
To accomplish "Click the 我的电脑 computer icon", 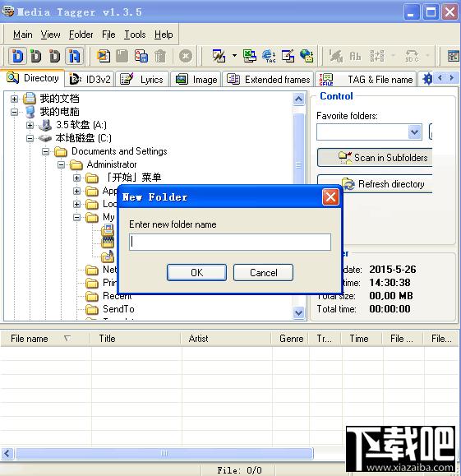I will (30, 112).
